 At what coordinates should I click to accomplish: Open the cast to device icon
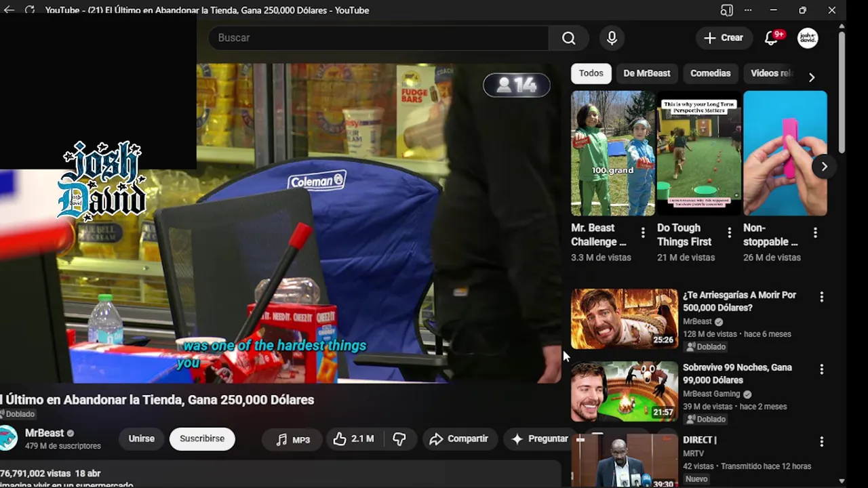(x=727, y=10)
